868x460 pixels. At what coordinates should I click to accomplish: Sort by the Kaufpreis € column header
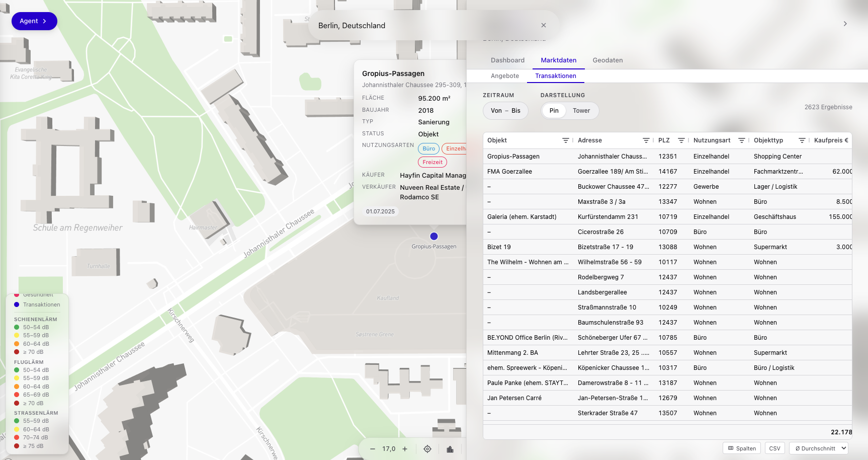pos(831,140)
